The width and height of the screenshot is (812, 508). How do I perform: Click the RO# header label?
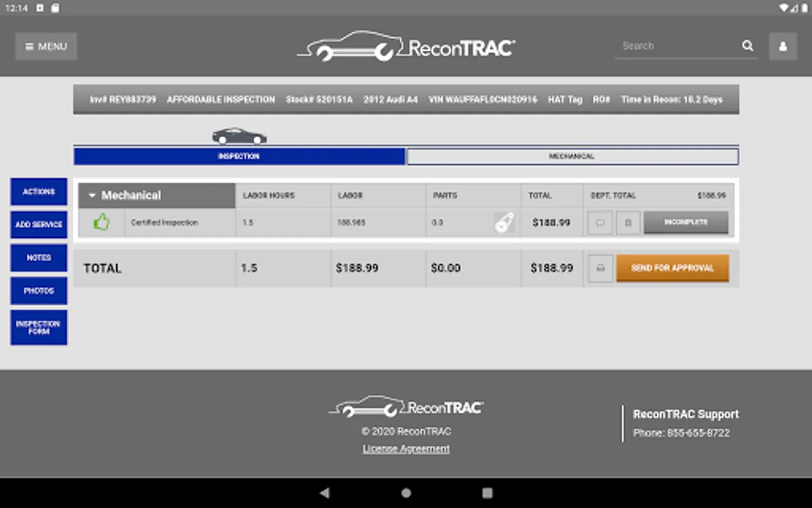601,99
